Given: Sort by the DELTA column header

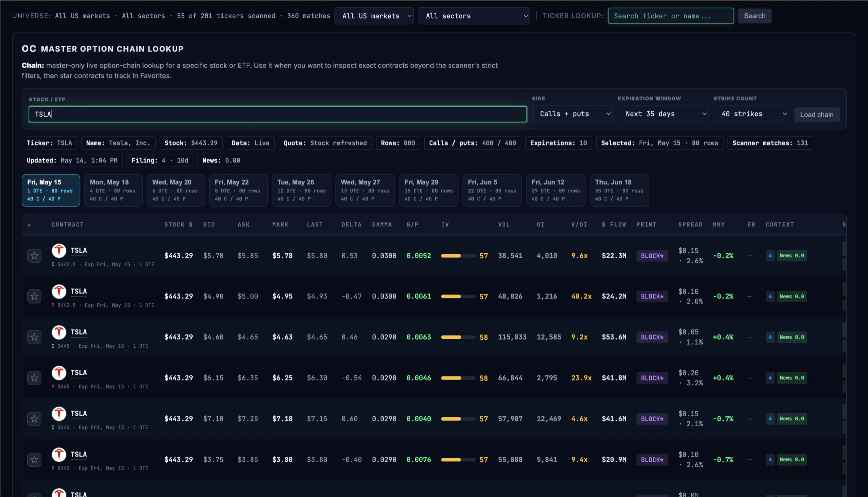Looking at the screenshot, I should point(351,225).
